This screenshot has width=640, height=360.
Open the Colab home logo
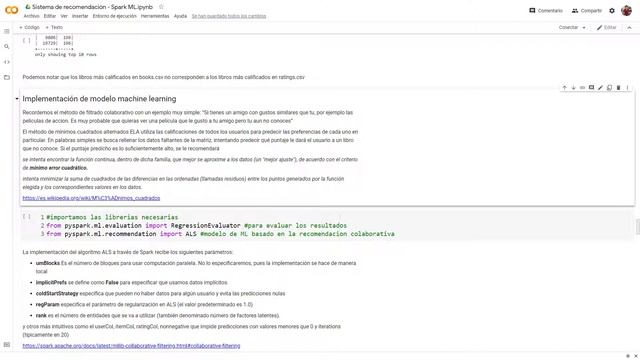(11, 10)
